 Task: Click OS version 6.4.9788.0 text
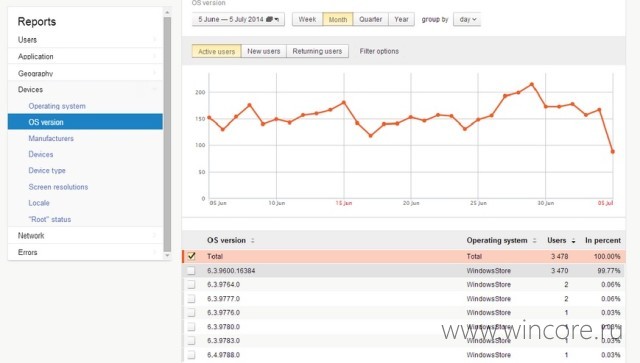coord(223,354)
